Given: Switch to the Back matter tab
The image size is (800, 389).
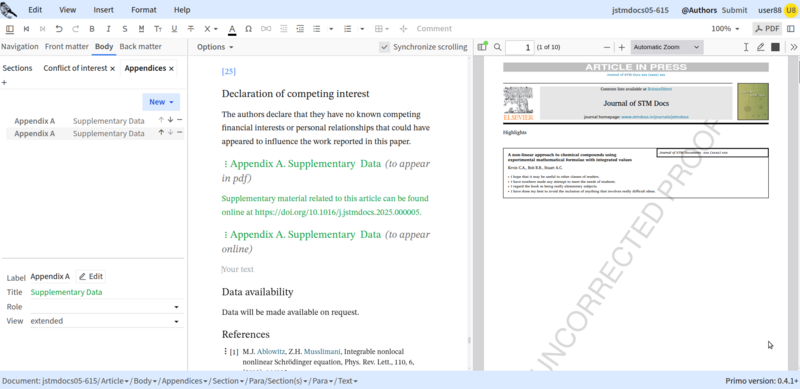Looking at the screenshot, I should [140, 46].
